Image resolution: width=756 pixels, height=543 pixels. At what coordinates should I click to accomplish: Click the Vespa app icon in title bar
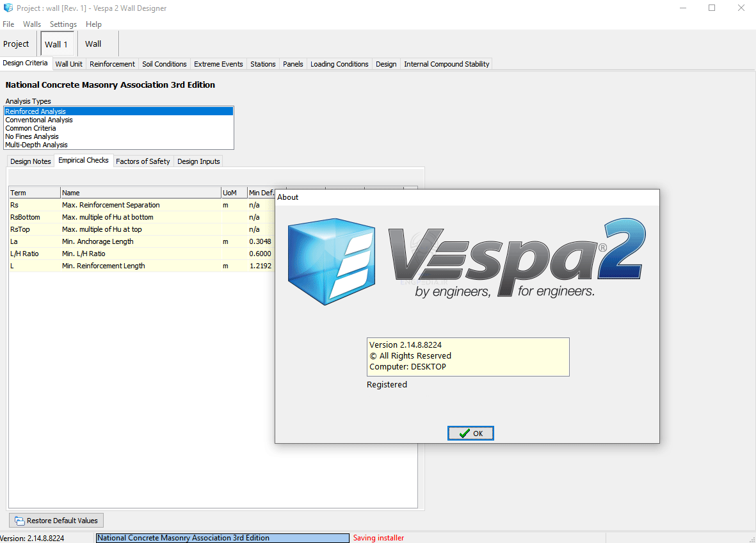(x=8, y=8)
